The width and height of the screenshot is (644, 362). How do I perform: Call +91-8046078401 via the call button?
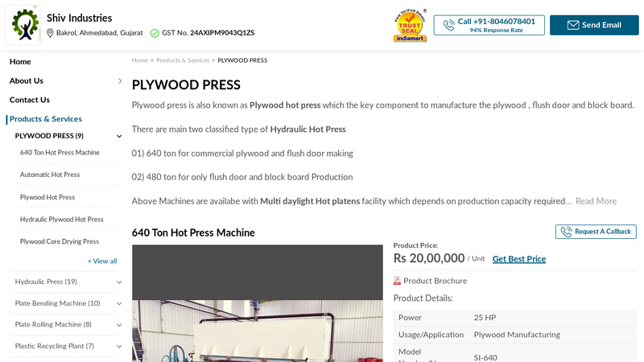point(489,25)
